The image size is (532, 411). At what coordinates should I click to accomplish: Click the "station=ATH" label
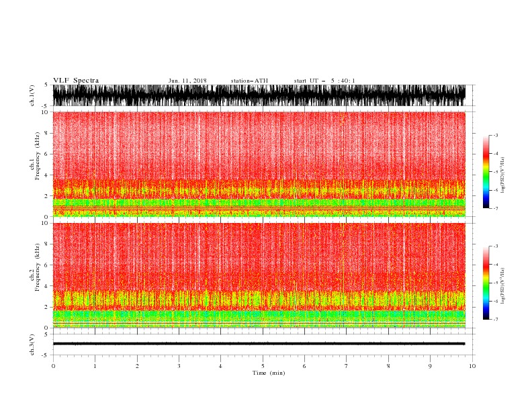tap(249, 81)
